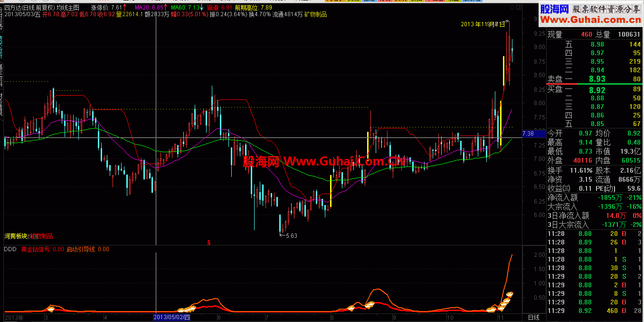Click the 内盘 60515 value
Image resolution: width=644 pixels, height=322 pixels.
point(631,161)
